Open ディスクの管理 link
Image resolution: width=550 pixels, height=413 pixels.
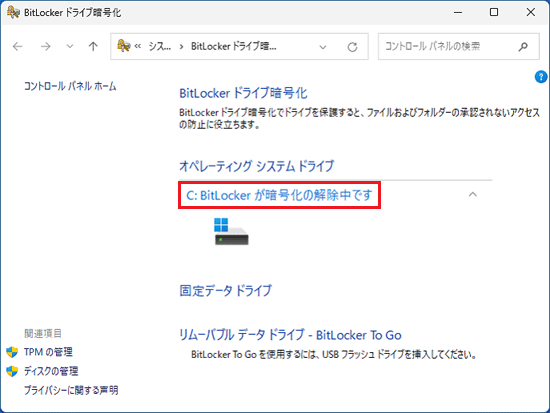click(51, 371)
